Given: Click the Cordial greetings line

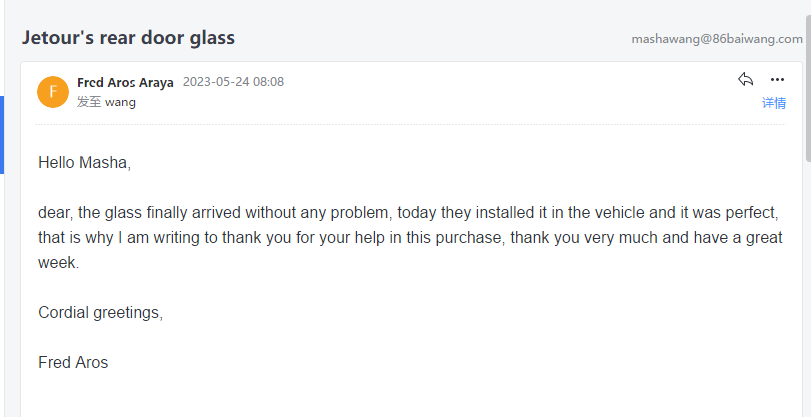Looking at the screenshot, I should [x=100, y=312].
